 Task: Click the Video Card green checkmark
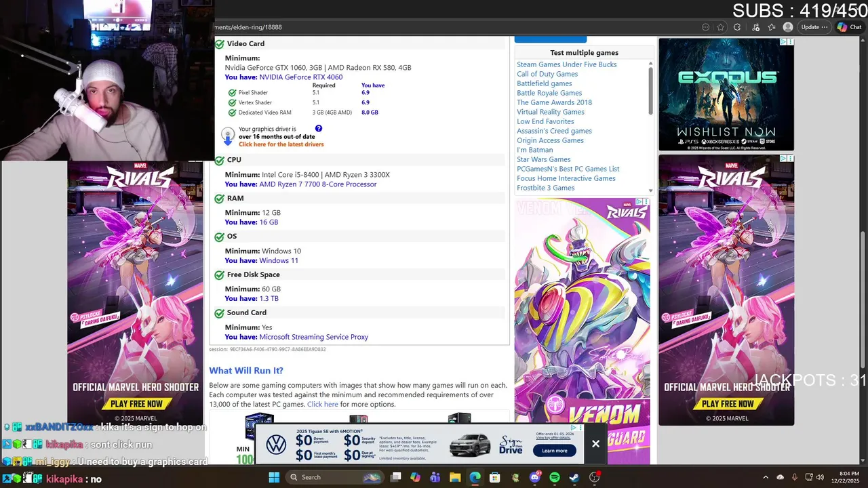220,44
